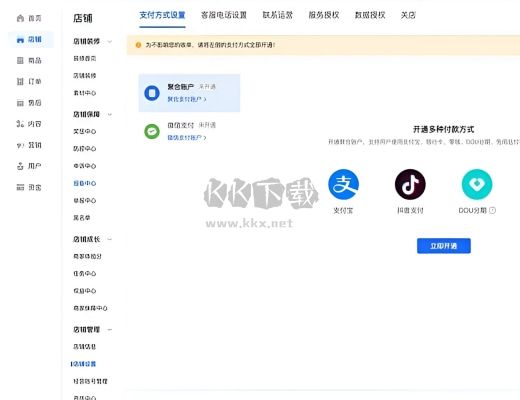Click the blue 立即开通 button
The image size is (520, 400).
click(x=444, y=246)
